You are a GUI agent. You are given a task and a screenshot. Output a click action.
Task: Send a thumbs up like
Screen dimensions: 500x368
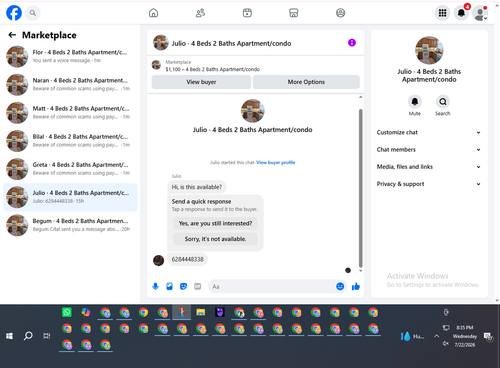[x=356, y=286]
